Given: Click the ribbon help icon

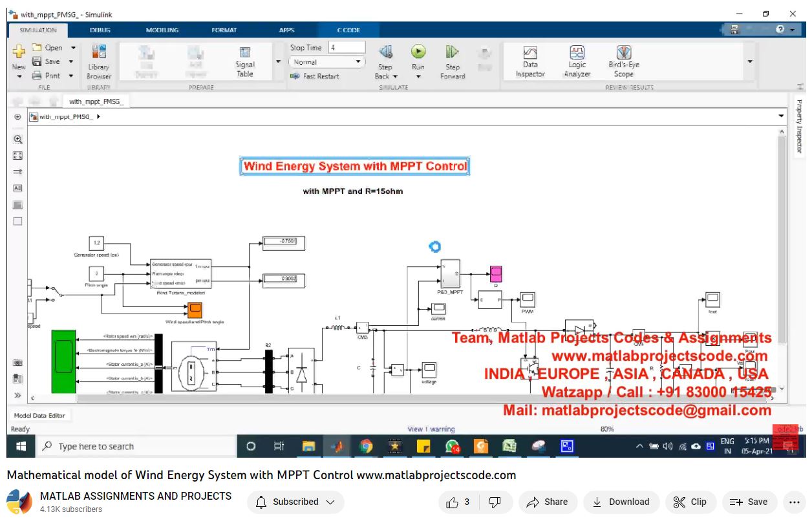Looking at the screenshot, I should point(780,30).
